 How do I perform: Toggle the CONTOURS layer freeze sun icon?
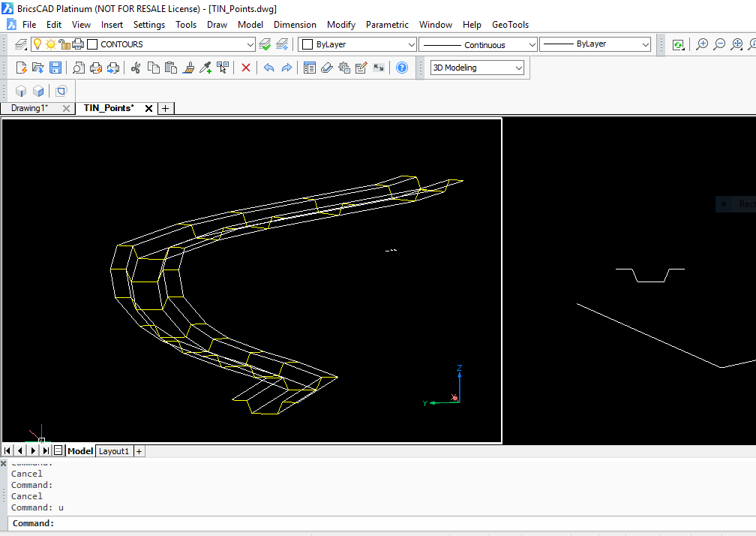(50, 44)
